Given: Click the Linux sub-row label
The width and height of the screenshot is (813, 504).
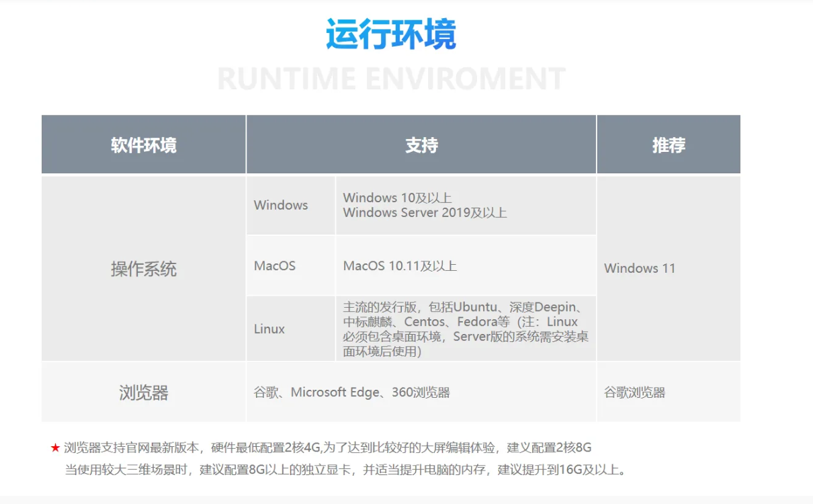Looking at the screenshot, I should point(269,329).
